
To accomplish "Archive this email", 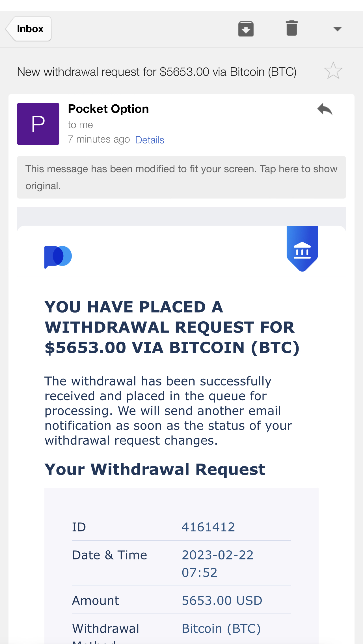I will pos(246,29).
